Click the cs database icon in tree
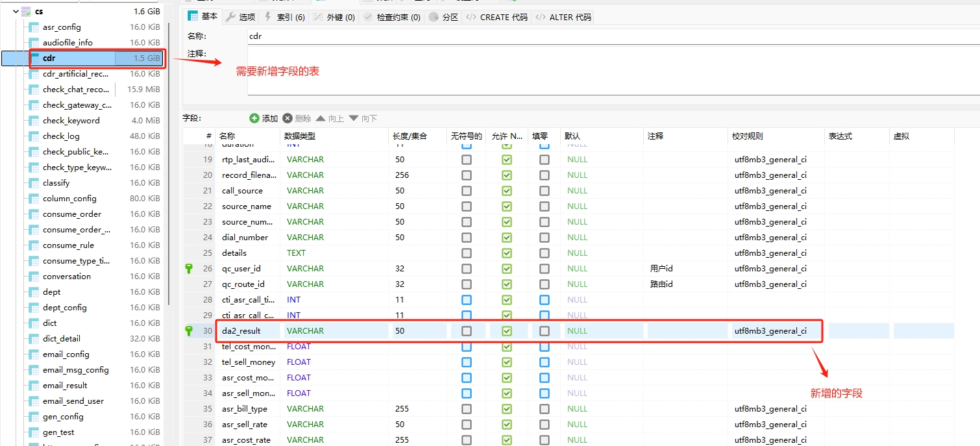This screenshot has width=980, height=446. [27, 12]
